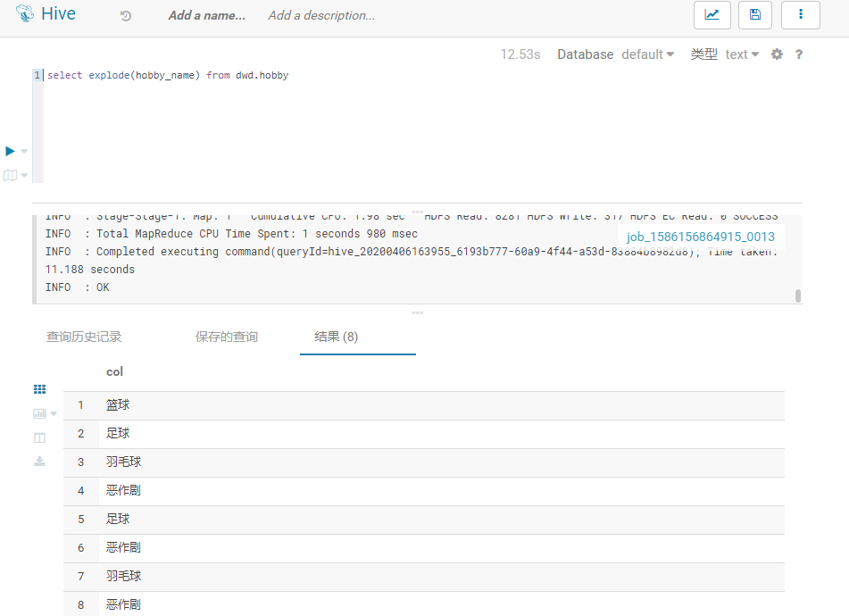Click the explain query map icon
849x616 pixels.
tap(11, 175)
